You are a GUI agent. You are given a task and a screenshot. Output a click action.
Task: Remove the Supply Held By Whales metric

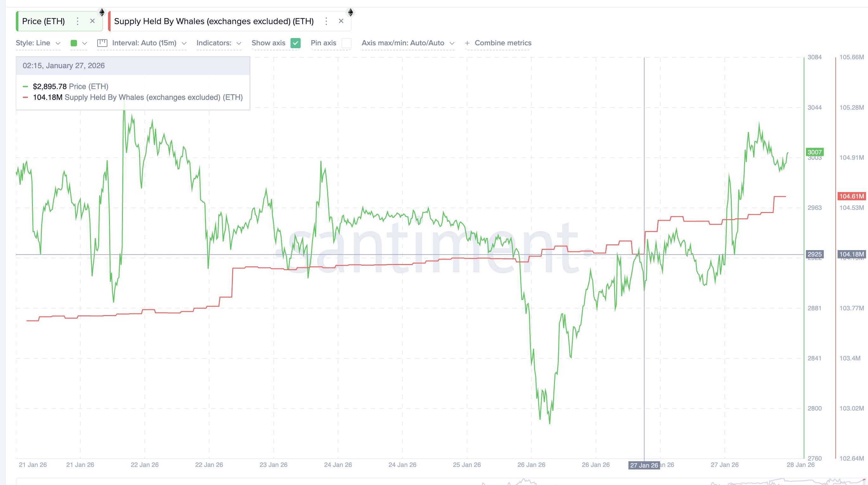click(341, 21)
